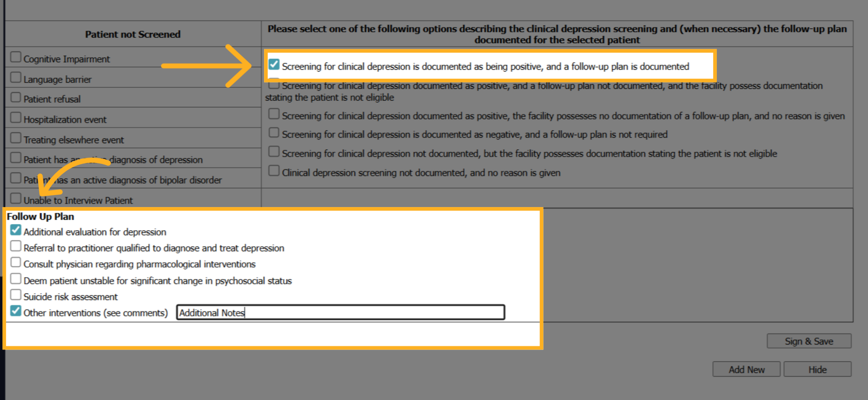Screen dimensions: 868x400
Task: Select the Patient refusal checkbox
Action: [16, 97]
